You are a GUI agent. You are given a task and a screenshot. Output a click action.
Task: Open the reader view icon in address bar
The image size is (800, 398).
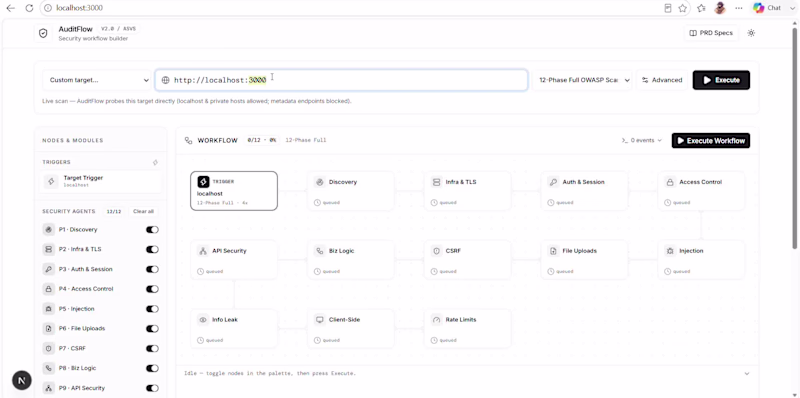point(667,8)
